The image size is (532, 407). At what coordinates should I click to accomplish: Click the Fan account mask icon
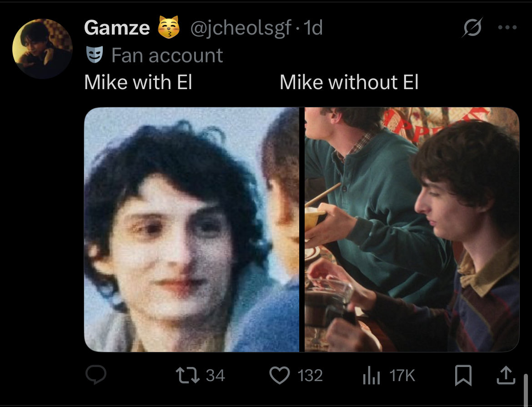tap(94, 55)
